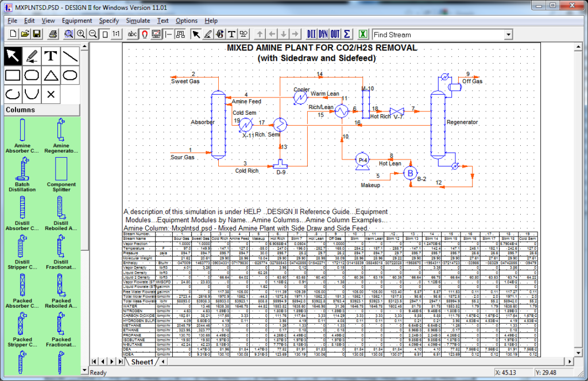This screenshot has height=381, width=588.
Task: Save the flowsheet with floppy icon
Action: [37, 34]
